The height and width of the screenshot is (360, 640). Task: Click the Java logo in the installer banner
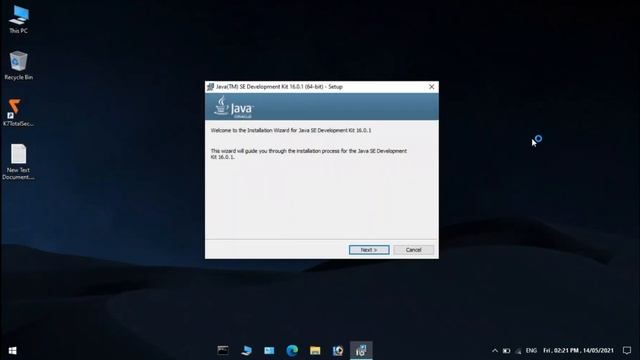(233, 107)
